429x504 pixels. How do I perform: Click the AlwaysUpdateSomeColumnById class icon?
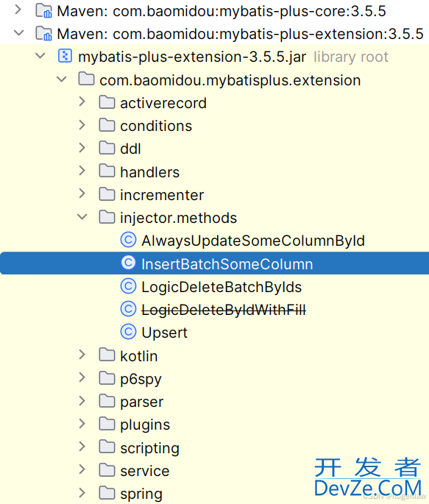[128, 240]
